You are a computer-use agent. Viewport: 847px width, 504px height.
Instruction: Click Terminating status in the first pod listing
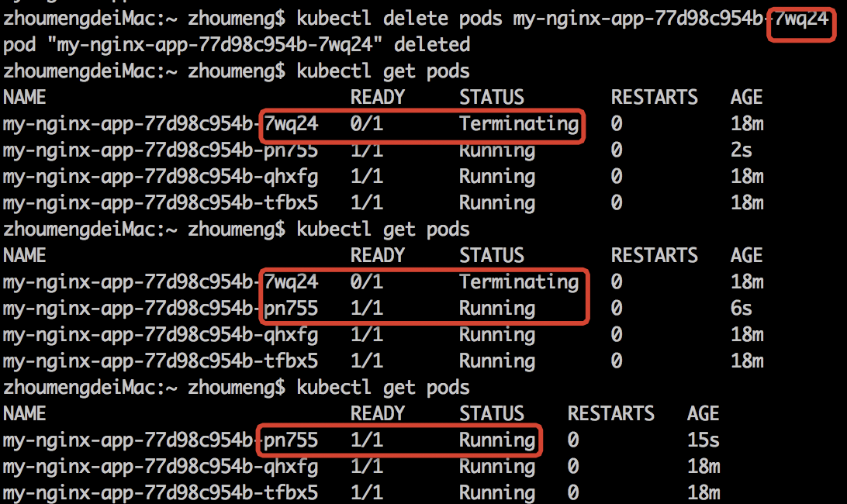point(518,124)
